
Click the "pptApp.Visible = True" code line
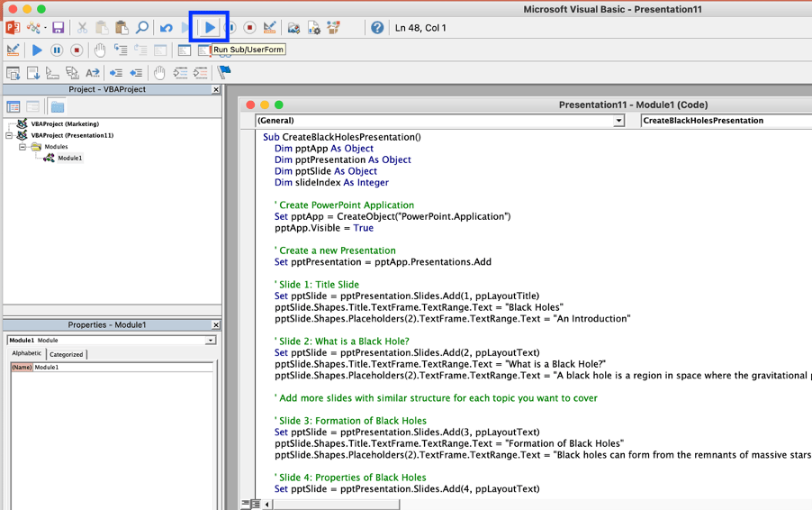click(x=324, y=228)
